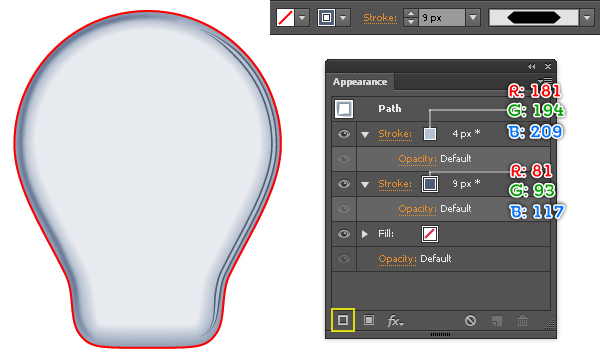Click the Clear Appearance icon
This screenshot has height=360, width=600.
click(470, 320)
